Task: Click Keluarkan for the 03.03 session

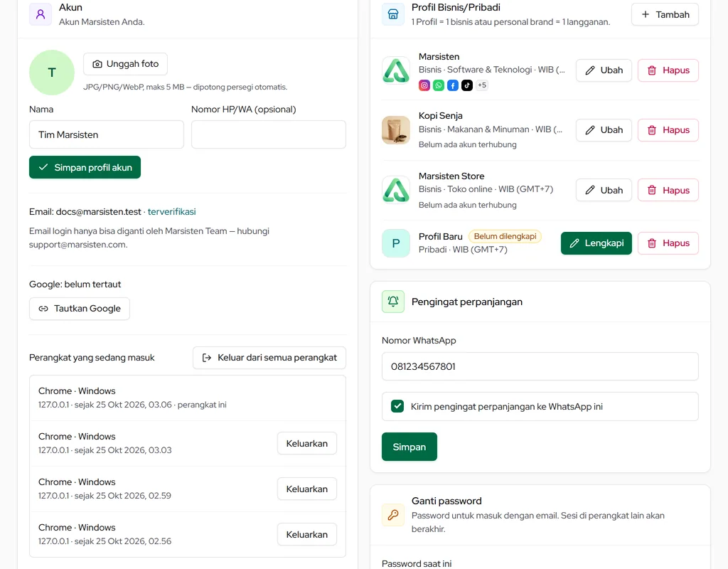Action: coord(307,444)
